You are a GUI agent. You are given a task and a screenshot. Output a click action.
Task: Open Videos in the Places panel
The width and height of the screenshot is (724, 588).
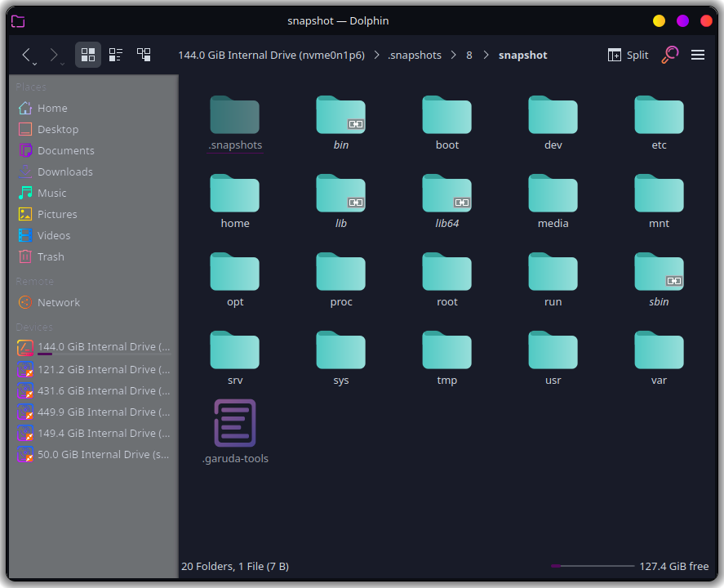[94, 235]
